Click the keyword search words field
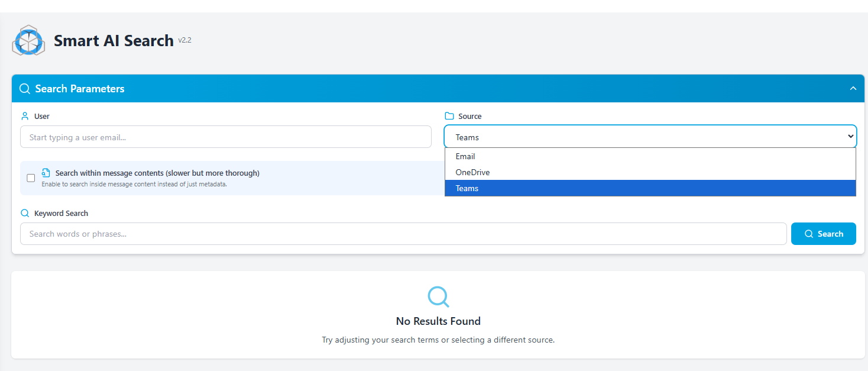This screenshot has height=371, width=868. tap(403, 234)
